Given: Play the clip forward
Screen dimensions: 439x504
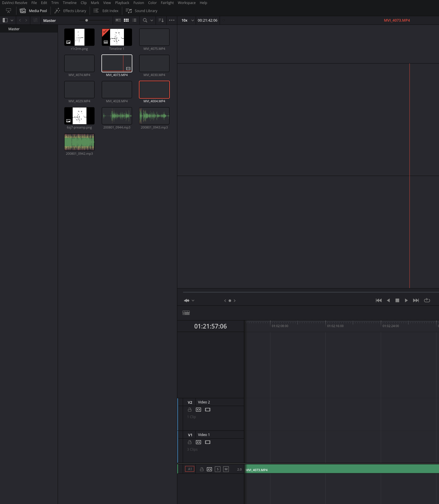Looking at the screenshot, I should pyautogui.click(x=406, y=300).
